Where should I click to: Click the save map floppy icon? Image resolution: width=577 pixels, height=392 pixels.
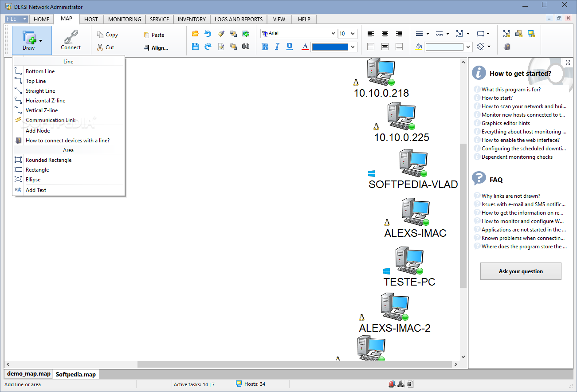(x=195, y=46)
